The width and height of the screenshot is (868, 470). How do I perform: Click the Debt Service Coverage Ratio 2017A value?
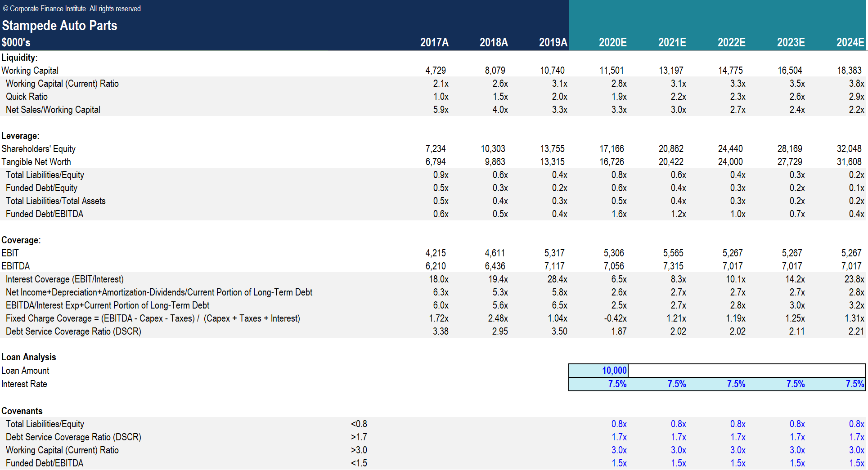tap(440, 331)
